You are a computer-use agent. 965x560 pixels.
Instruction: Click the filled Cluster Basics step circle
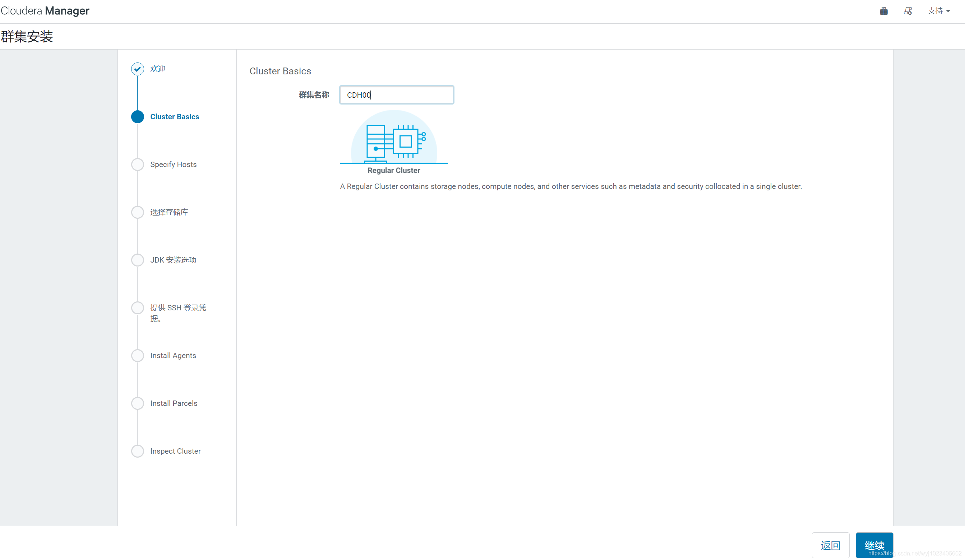point(138,117)
